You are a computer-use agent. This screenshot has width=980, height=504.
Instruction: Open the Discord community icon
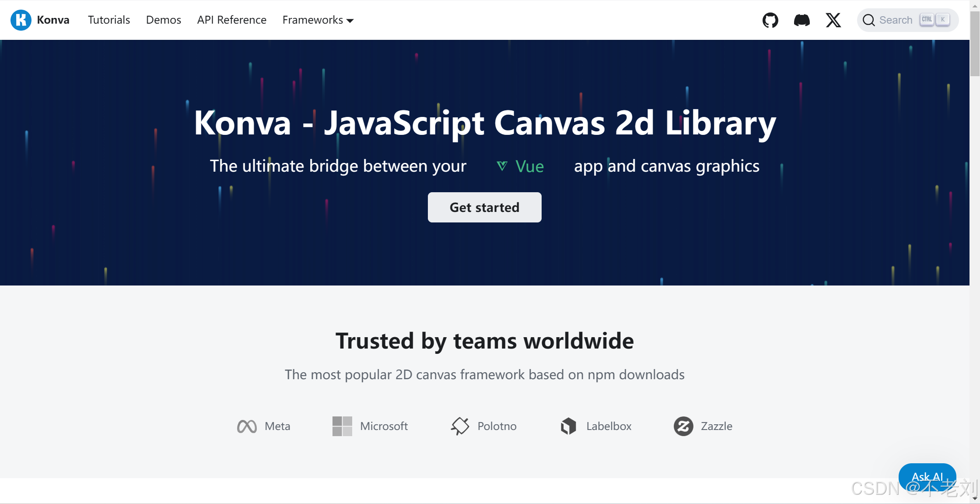tap(801, 20)
